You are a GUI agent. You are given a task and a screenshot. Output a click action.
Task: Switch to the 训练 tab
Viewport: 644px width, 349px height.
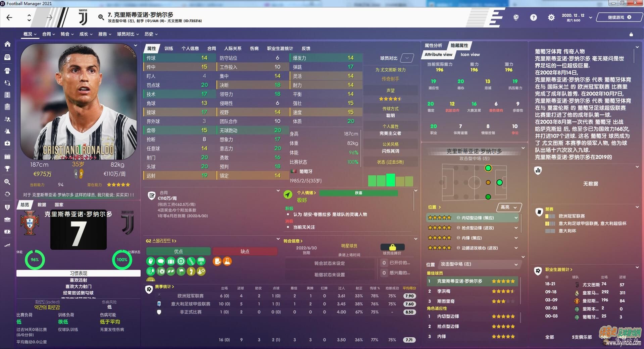pyautogui.click(x=169, y=49)
